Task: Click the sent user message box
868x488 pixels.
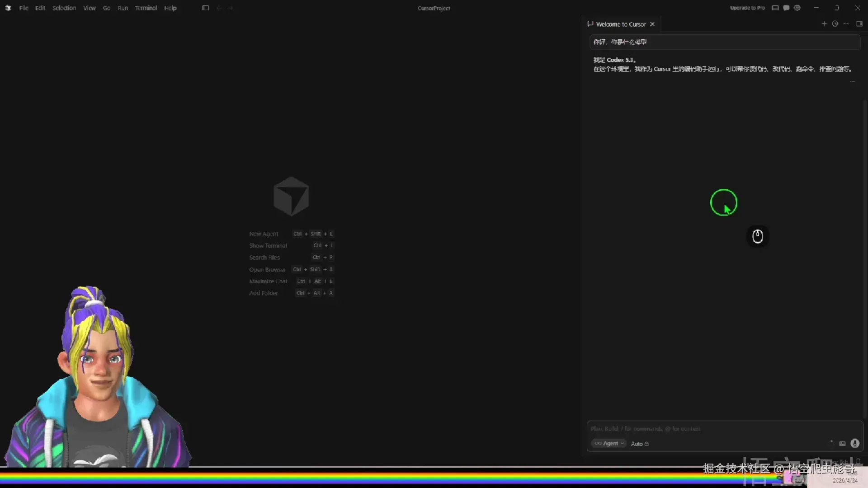Action: (x=725, y=42)
